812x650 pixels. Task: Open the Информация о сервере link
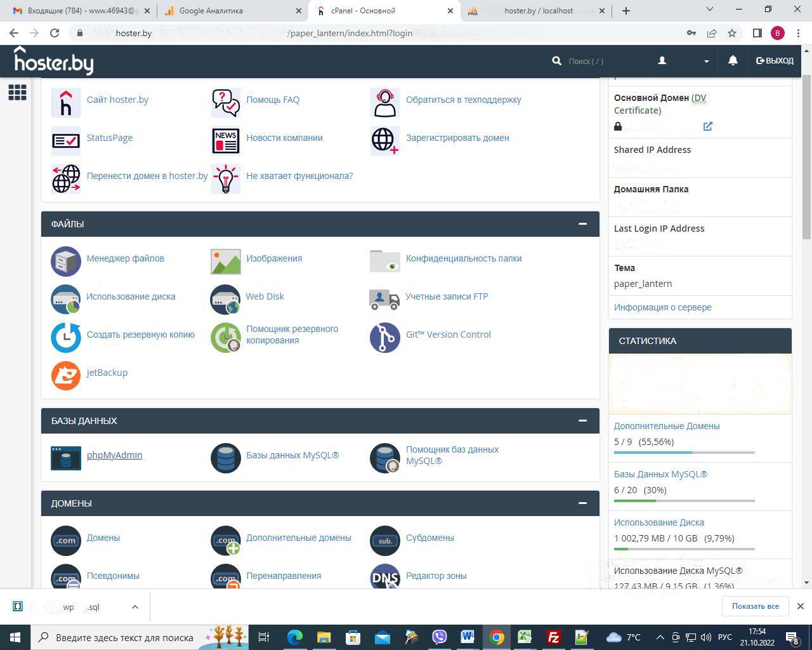point(662,307)
